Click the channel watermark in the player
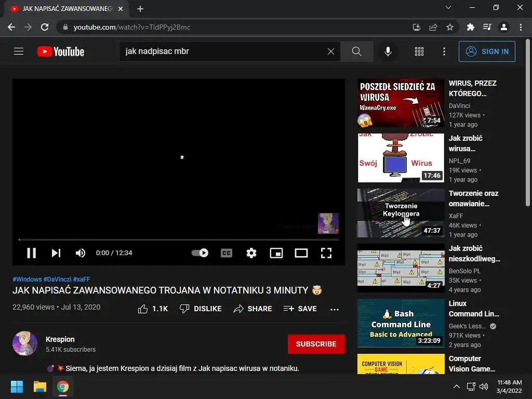532x399 pixels. (328, 223)
